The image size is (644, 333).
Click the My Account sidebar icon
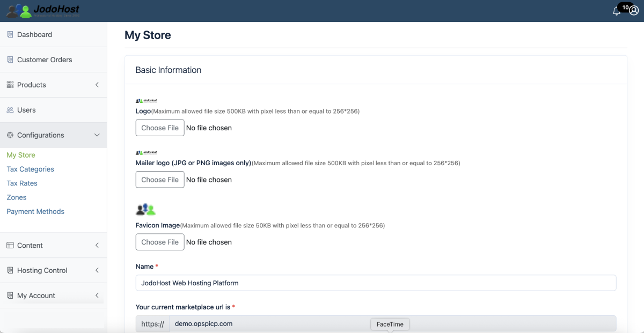pos(10,295)
